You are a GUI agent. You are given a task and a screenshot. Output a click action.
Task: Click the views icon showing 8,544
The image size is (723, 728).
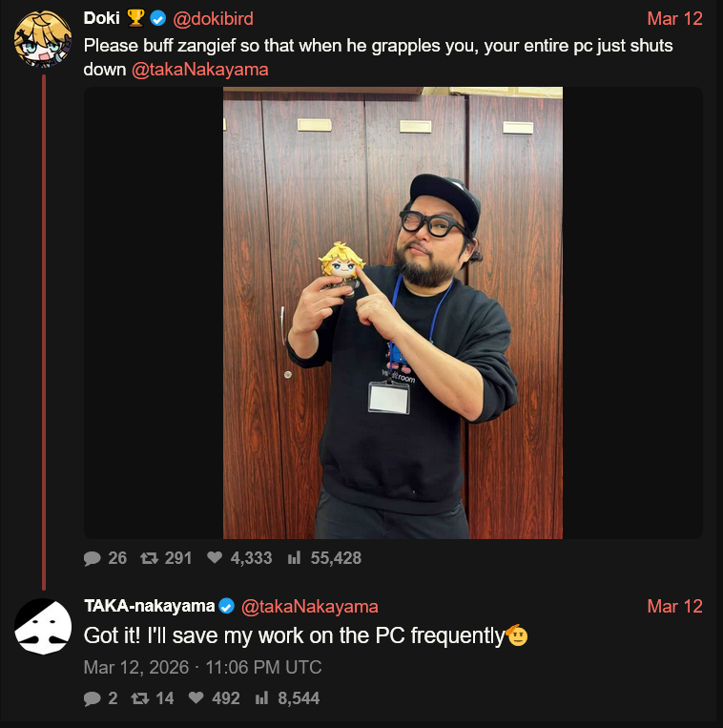tap(261, 697)
